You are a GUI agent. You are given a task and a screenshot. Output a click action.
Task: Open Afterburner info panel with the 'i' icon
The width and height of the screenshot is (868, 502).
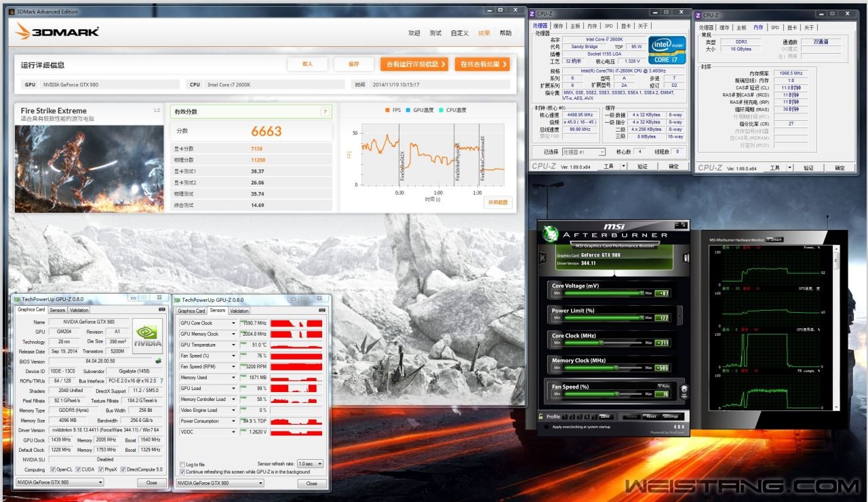pyautogui.click(x=686, y=258)
